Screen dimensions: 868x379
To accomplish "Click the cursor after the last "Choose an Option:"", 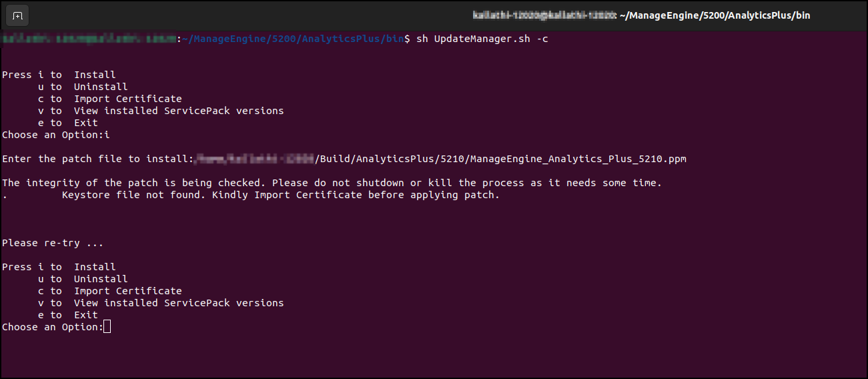I will pyautogui.click(x=107, y=327).
